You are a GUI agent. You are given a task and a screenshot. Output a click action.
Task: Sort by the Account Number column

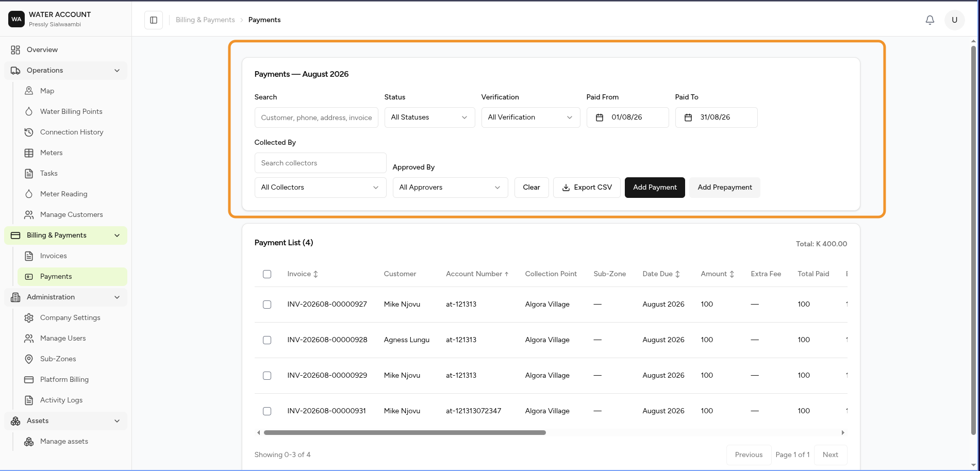[477, 274]
